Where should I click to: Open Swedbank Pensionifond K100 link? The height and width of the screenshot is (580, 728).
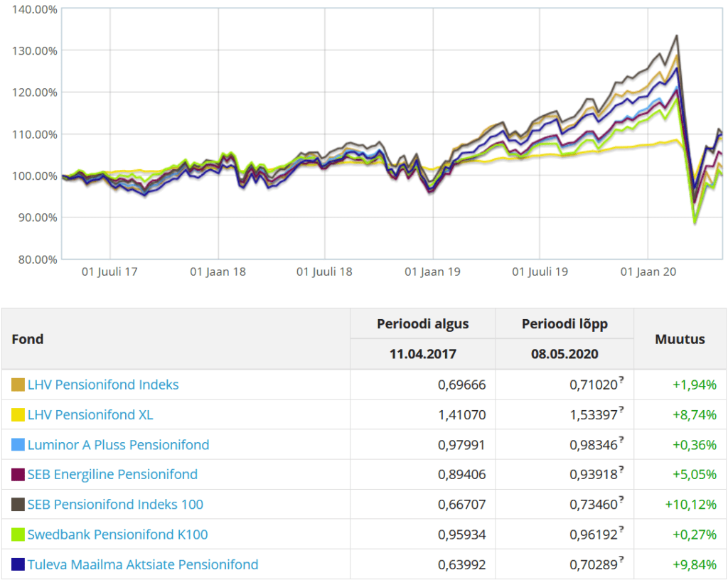(117, 535)
